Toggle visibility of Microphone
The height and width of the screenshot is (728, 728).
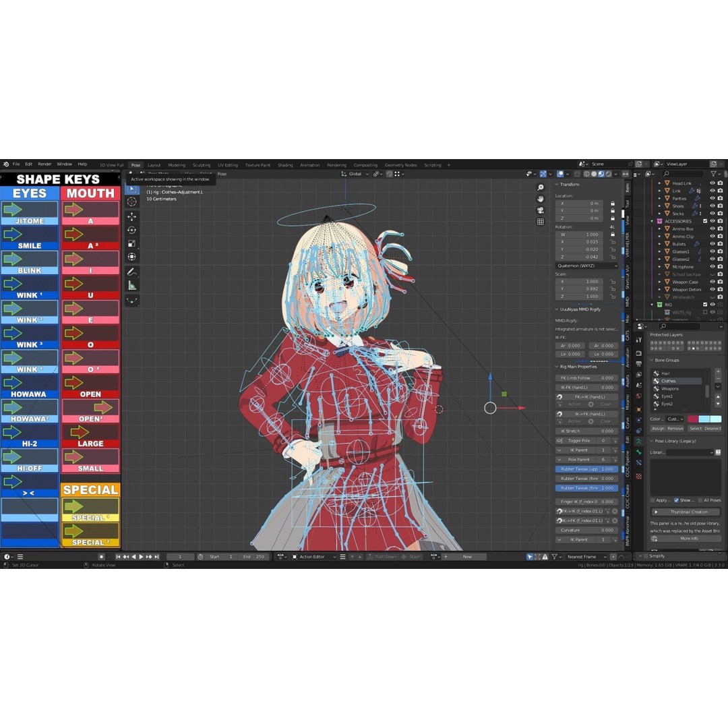(x=712, y=267)
